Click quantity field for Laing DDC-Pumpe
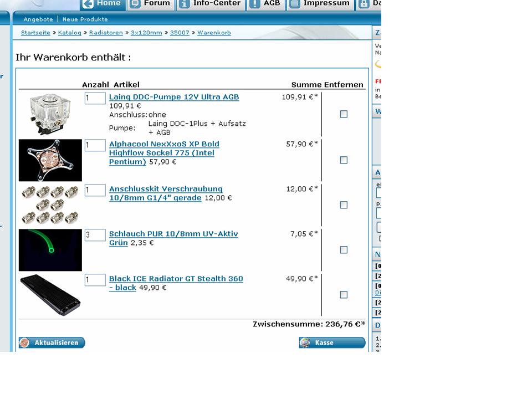This screenshot has height=399, width=532. [95, 98]
